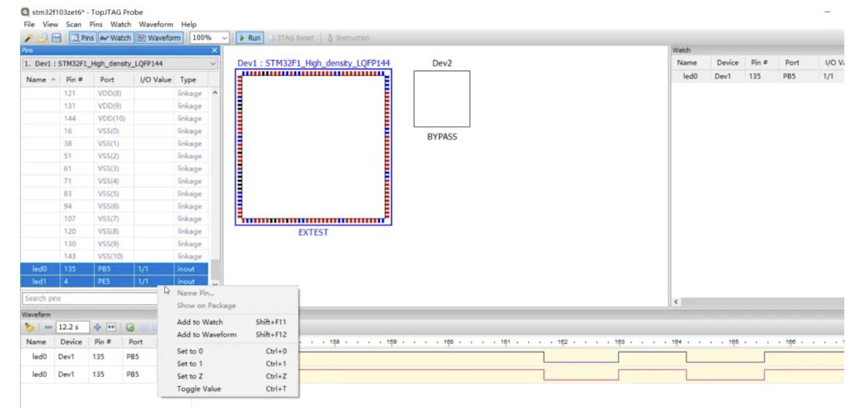Toggle the Pins panel toolbar button

click(82, 38)
